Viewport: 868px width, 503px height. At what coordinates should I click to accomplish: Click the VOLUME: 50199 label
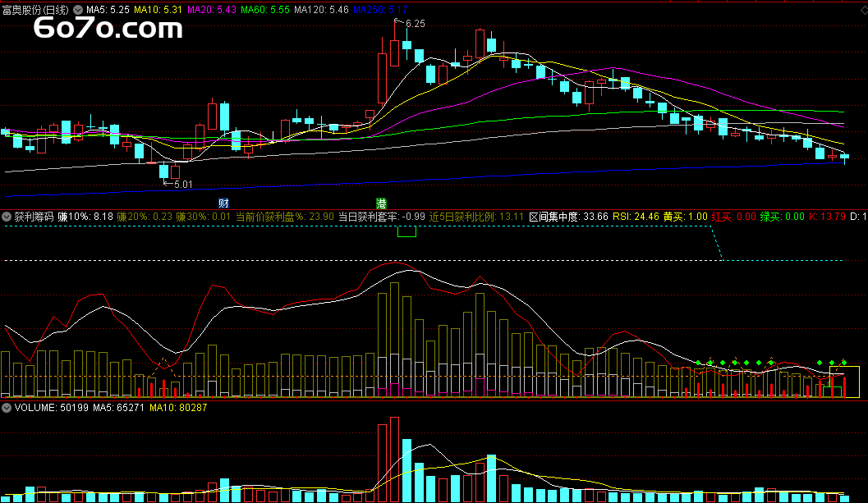click(x=51, y=408)
